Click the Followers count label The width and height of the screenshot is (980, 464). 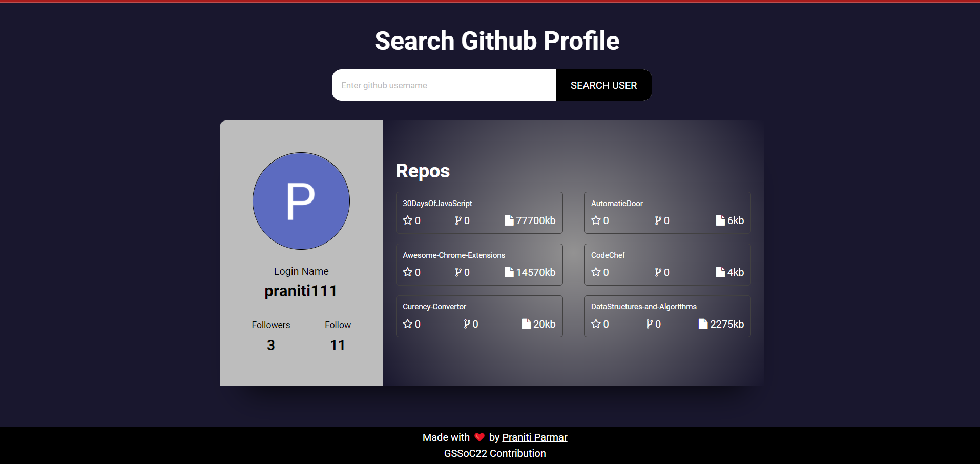pos(270,325)
